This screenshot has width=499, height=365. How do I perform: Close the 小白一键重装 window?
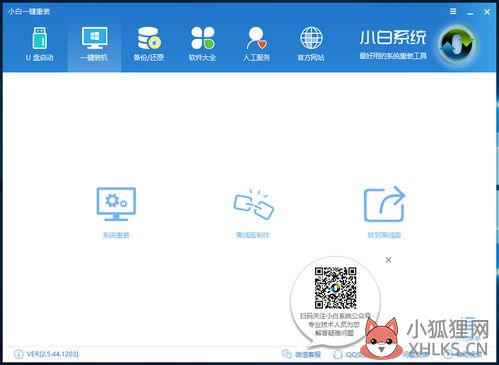(487, 12)
